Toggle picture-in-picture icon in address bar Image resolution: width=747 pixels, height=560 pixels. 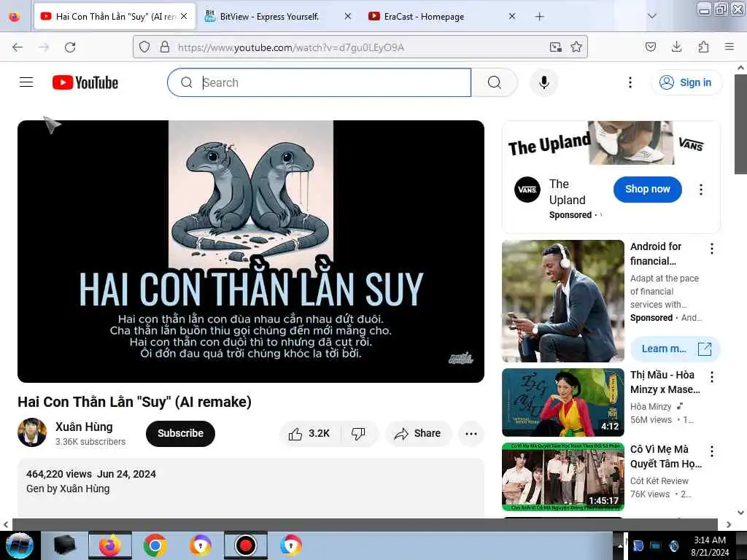555,47
